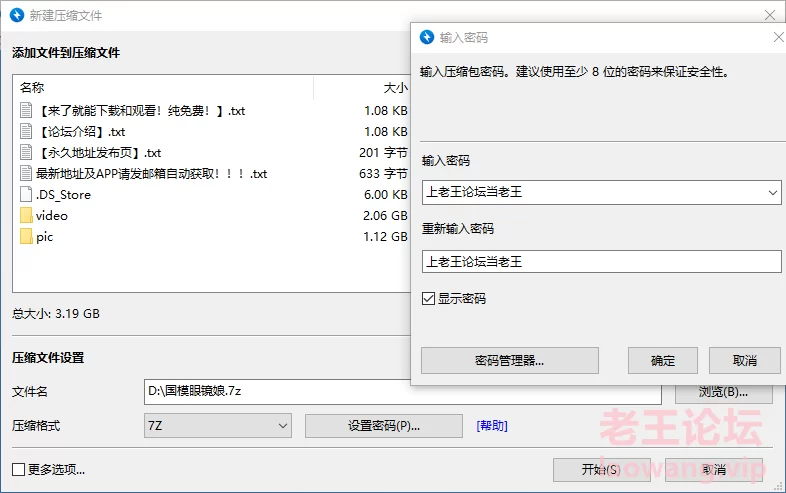Click the 总大小: 3.19 GB label
The height and width of the screenshot is (493, 786).
[56, 314]
